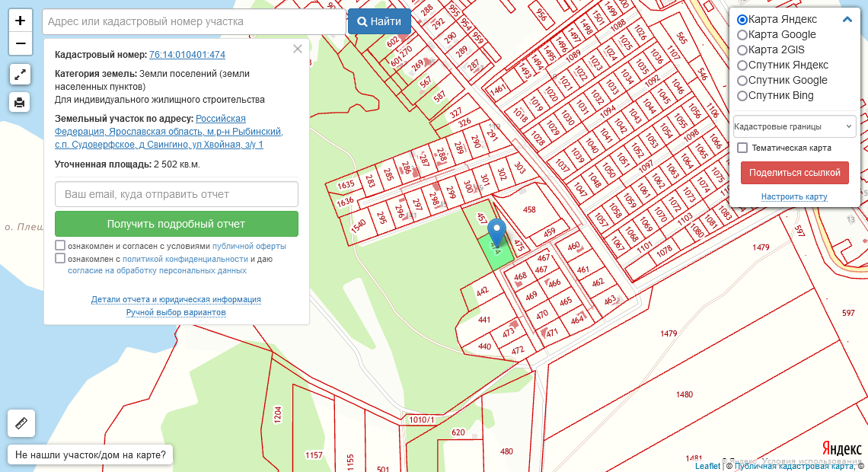Select Карта Яндекс radio option
Image resolution: width=868 pixels, height=472 pixels.
coord(742,20)
